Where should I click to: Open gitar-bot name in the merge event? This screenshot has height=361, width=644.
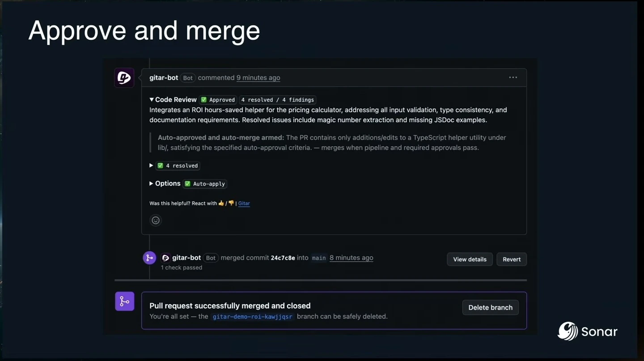pyautogui.click(x=186, y=258)
